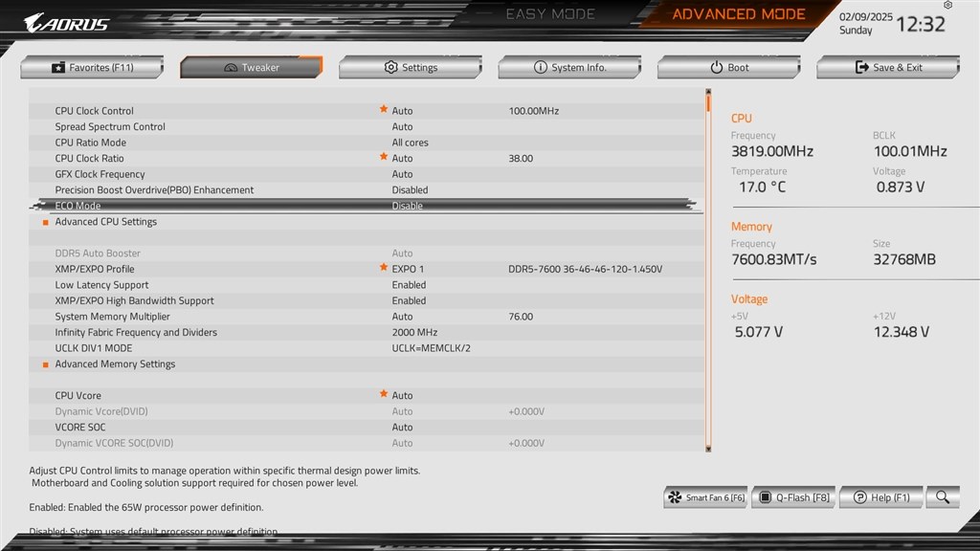Switch to the Boot tab
Screen dimensions: 980x551
click(x=728, y=68)
